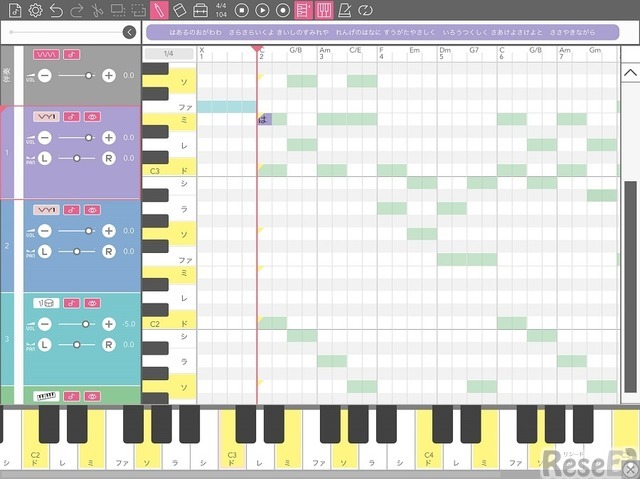
Task: Select the pencil draw tool
Action: (158, 10)
